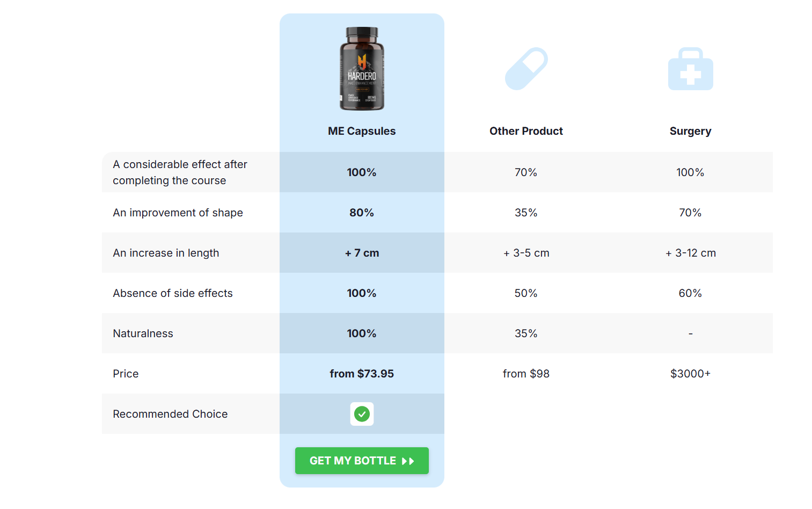Click the 'from $73.95' price link

362,373
